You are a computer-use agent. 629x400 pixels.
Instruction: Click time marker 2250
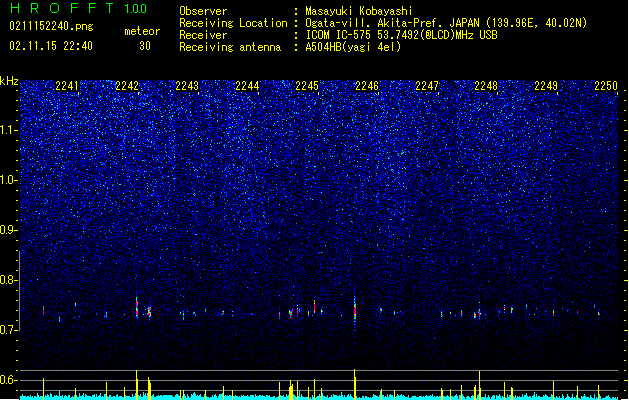coord(606,86)
